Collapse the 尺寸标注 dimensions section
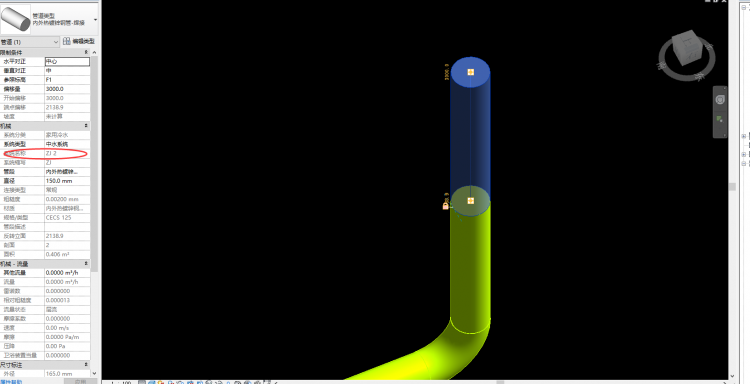This screenshot has width=750, height=384. (86, 365)
